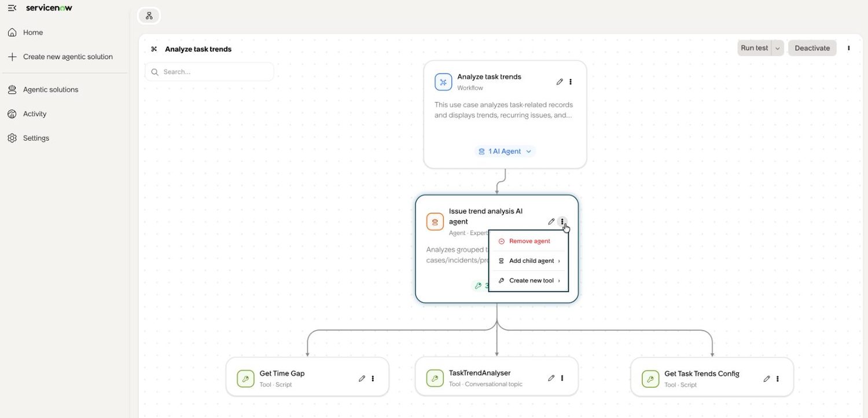Open the top-right page options menu
The height and width of the screenshot is (418, 868).
click(x=848, y=48)
